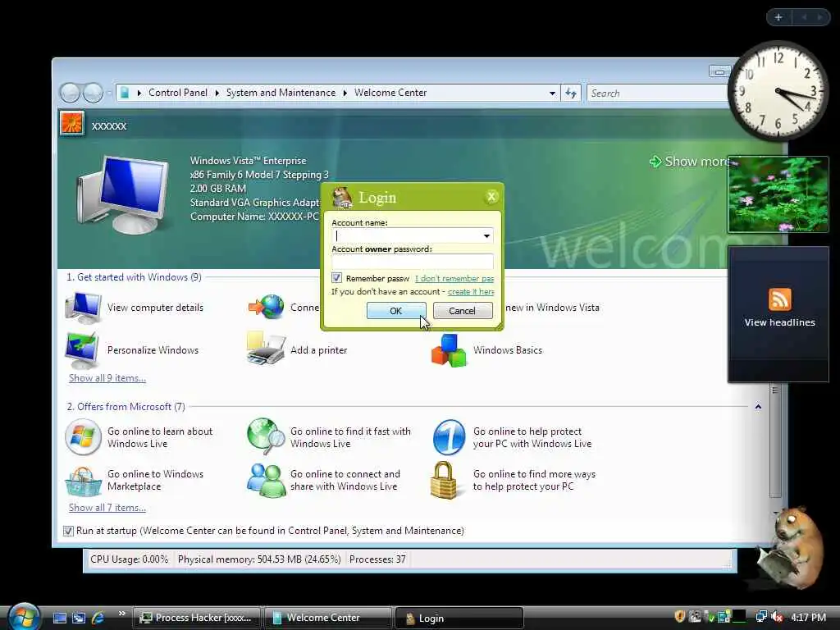The image size is (840, 630).
Task: Click the muted volume tray icon
Action: point(777,617)
